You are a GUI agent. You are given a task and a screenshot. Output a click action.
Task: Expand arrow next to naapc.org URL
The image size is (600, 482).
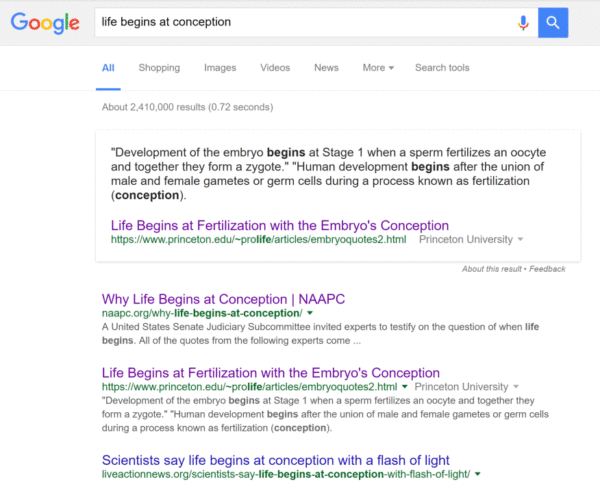click(x=310, y=313)
